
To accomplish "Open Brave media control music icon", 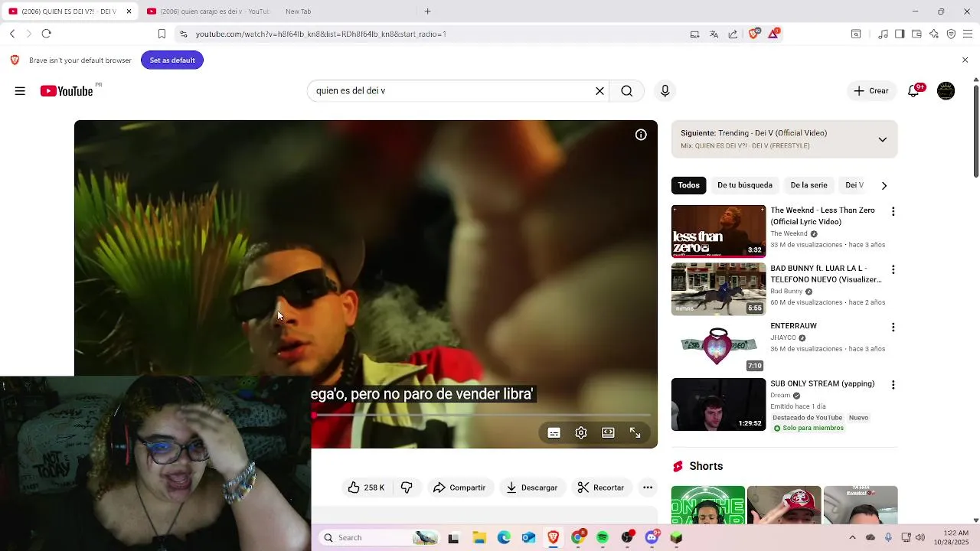I will point(884,34).
